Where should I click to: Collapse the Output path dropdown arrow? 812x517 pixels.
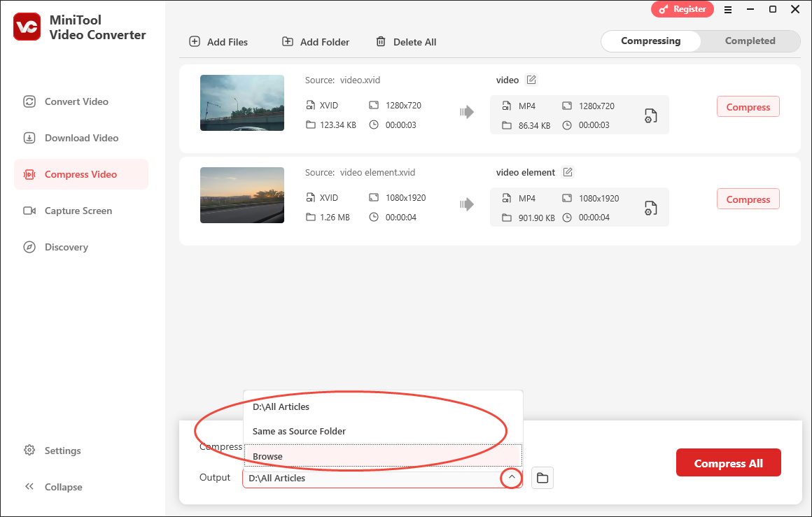pos(511,478)
